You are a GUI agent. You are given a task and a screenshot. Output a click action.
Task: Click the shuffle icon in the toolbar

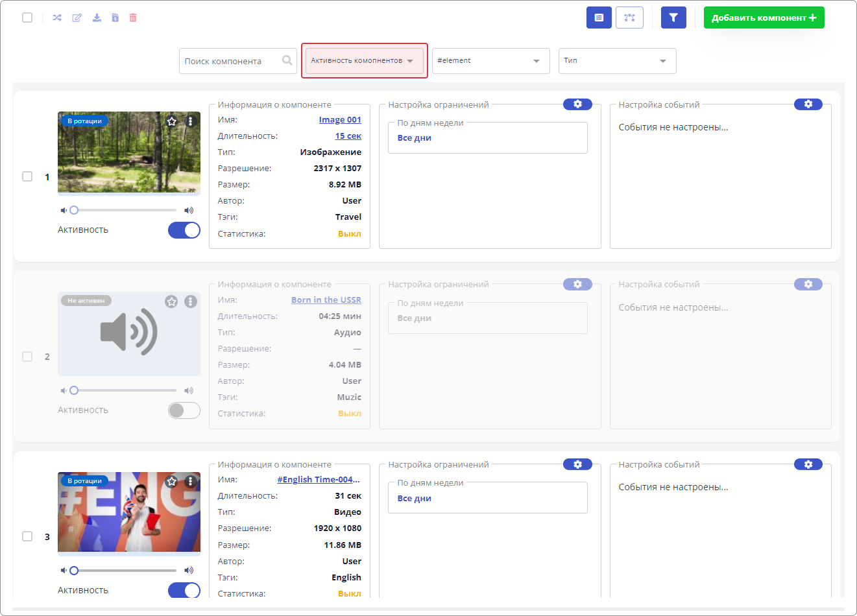[57, 18]
